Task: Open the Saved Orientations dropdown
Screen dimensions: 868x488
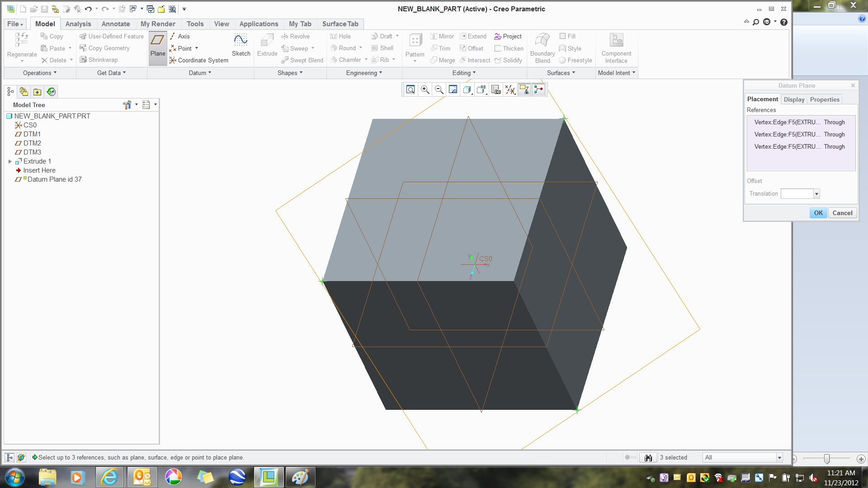Action: 482,89
